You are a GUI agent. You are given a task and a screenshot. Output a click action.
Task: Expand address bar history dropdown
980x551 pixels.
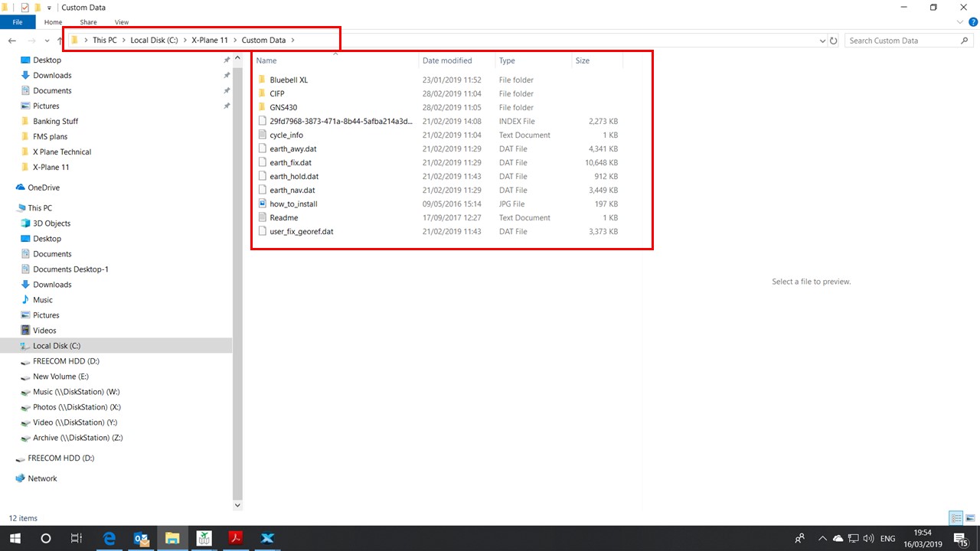click(822, 41)
